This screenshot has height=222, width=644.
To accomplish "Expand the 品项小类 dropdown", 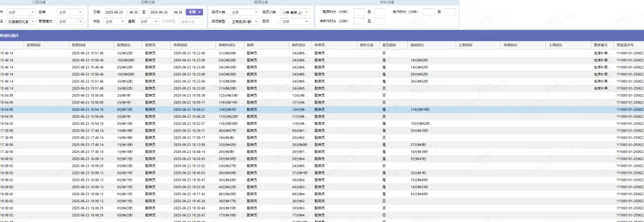I will click(x=295, y=12).
